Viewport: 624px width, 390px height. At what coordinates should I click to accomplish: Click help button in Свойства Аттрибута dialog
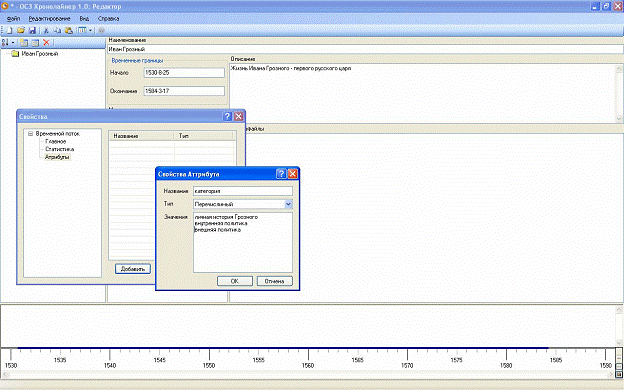(x=281, y=174)
